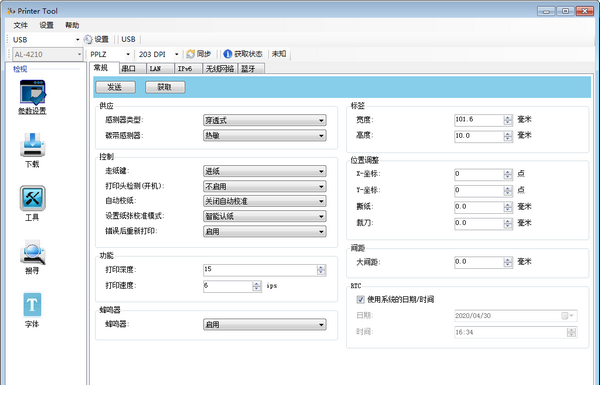The width and height of the screenshot is (600, 400).
Task: Toggle 使用系统的日期/时间 checkbox
Action: click(x=360, y=299)
